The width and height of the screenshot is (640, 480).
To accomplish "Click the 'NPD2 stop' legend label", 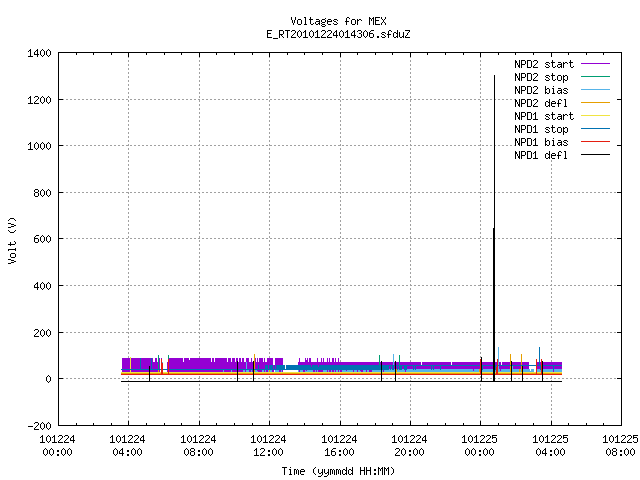I will [x=541, y=77].
